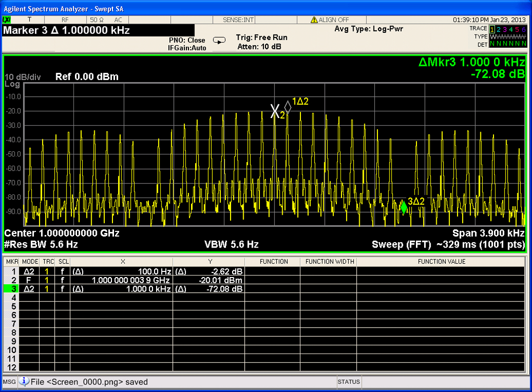532x392 pixels.
Task: Click the Span 3.900 kHz label
Action: (488, 233)
